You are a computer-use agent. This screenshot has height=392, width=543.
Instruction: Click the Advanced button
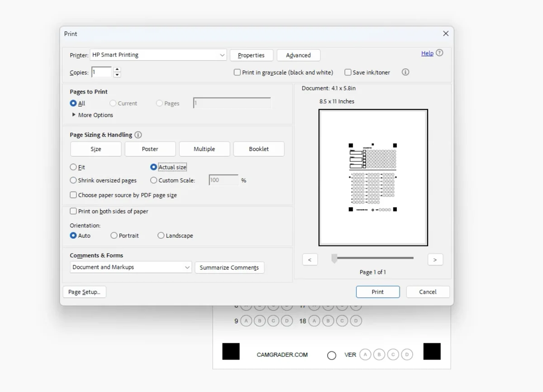(299, 55)
